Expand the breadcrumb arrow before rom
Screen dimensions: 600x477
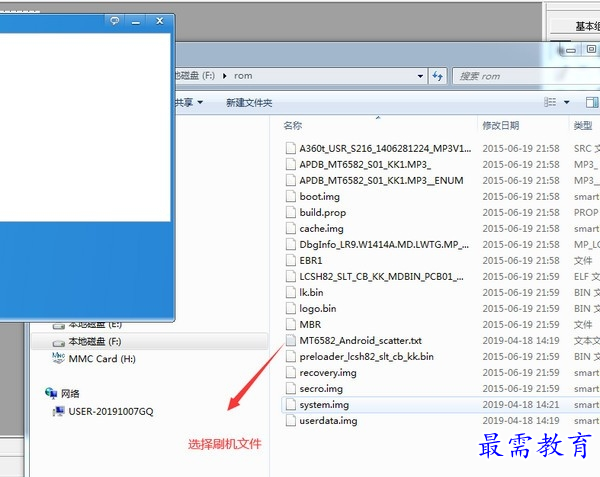coord(225,76)
